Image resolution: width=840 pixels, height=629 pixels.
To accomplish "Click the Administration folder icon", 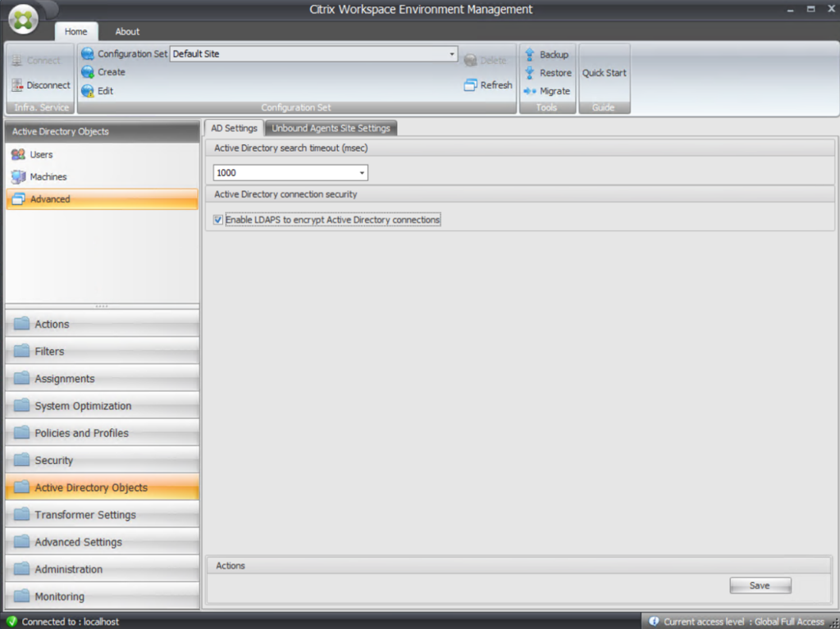I will (21, 568).
